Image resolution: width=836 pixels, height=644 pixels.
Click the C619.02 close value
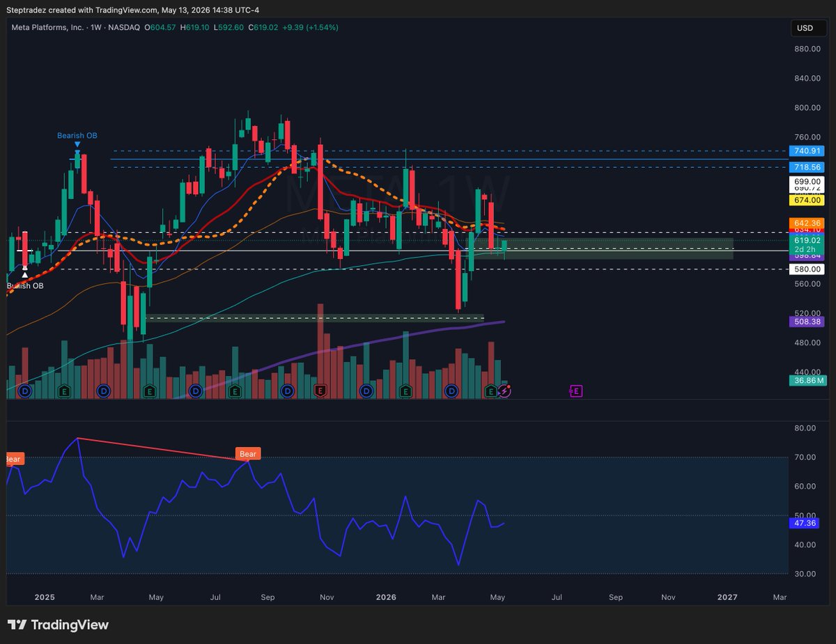(263, 27)
